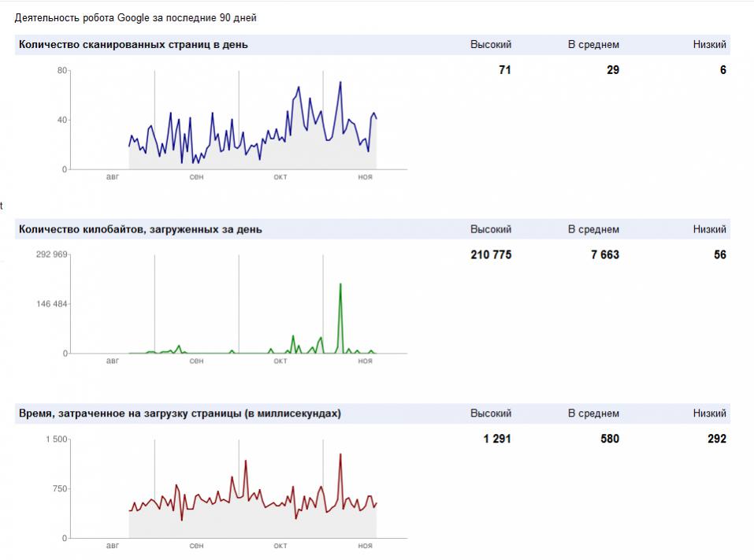Click 'окт' label under the green kilobytes chart
754x560 pixels.
click(280, 361)
